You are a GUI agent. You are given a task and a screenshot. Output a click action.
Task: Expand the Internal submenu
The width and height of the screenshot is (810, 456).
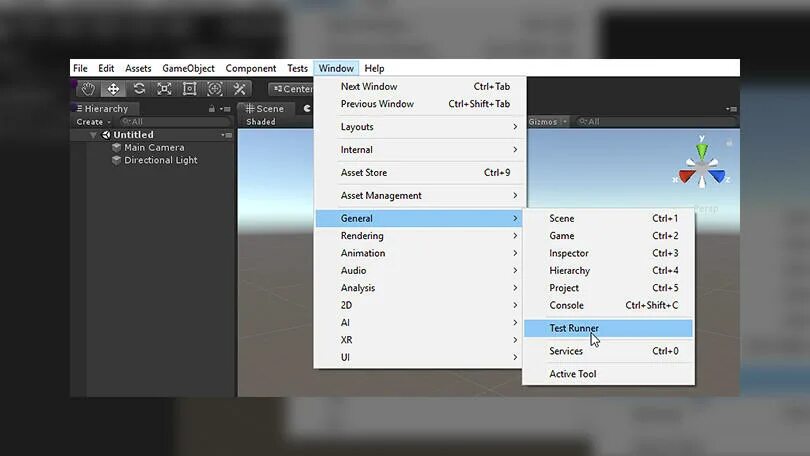pyautogui.click(x=420, y=150)
